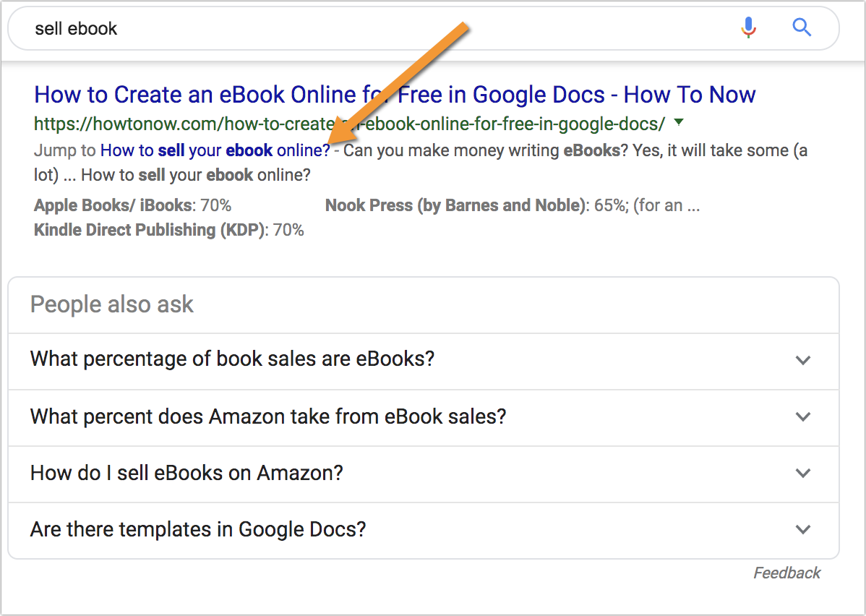Viewport: 866px width, 616px height.
Task: Click the "People also ask" heading
Action: (x=112, y=304)
